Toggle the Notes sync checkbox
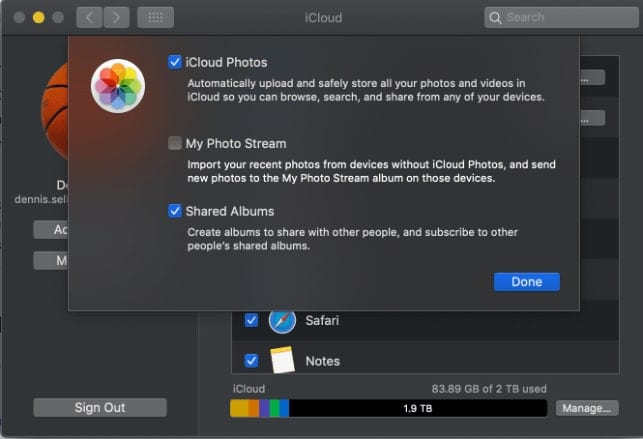 251,360
